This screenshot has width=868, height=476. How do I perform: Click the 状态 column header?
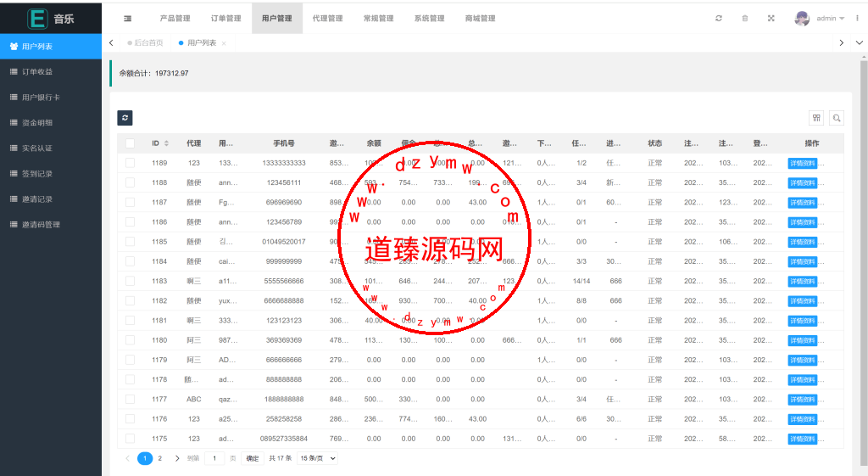tap(655, 143)
